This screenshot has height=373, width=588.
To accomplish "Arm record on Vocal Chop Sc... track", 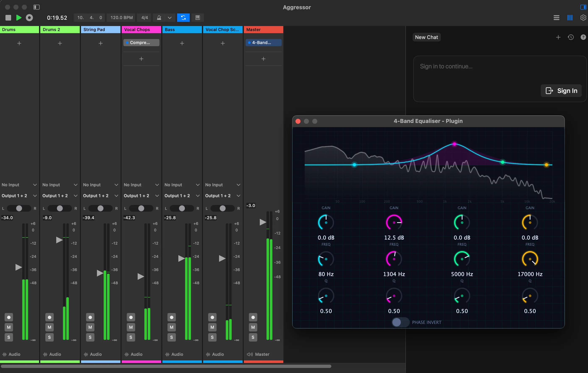I will click(212, 317).
